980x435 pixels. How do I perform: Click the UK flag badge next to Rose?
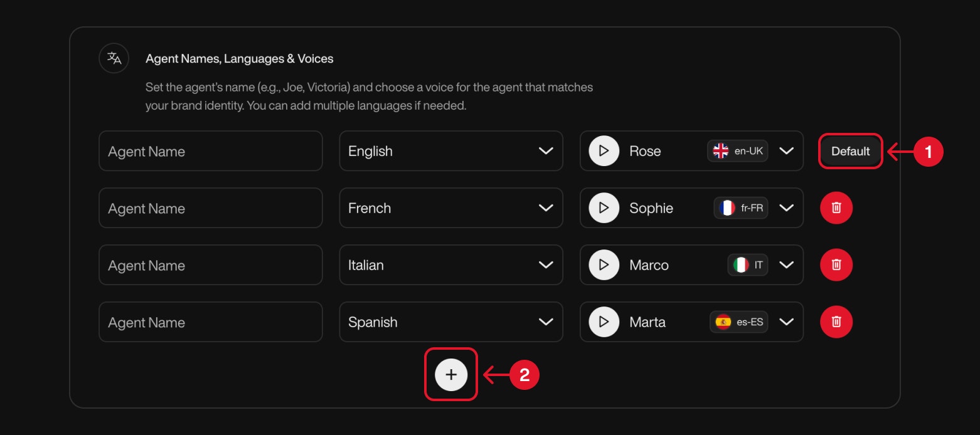(x=737, y=150)
